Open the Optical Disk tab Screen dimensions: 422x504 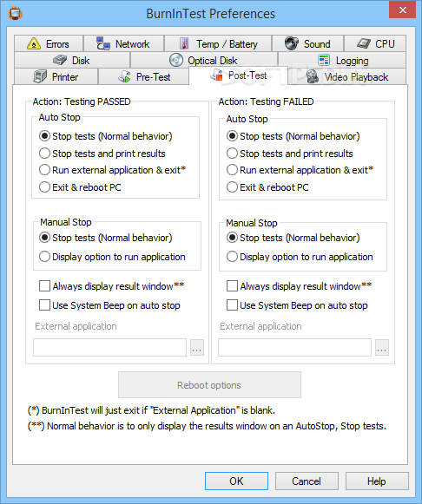(204, 60)
